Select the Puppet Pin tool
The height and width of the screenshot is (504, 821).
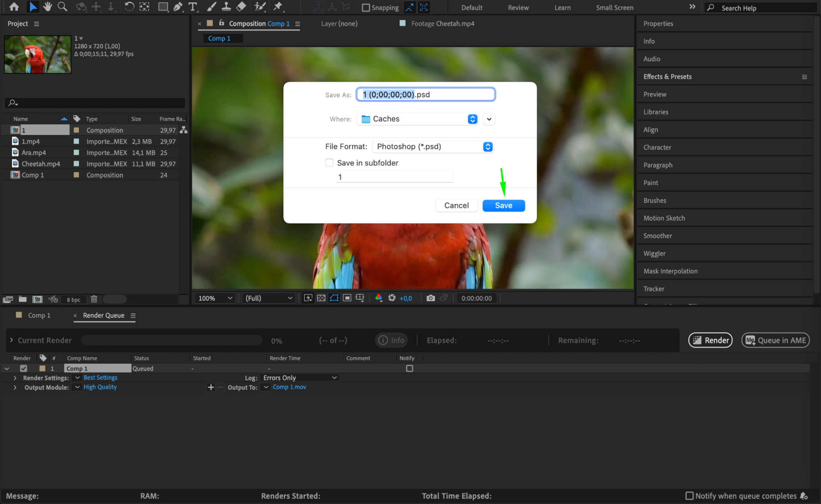pyautogui.click(x=278, y=7)
